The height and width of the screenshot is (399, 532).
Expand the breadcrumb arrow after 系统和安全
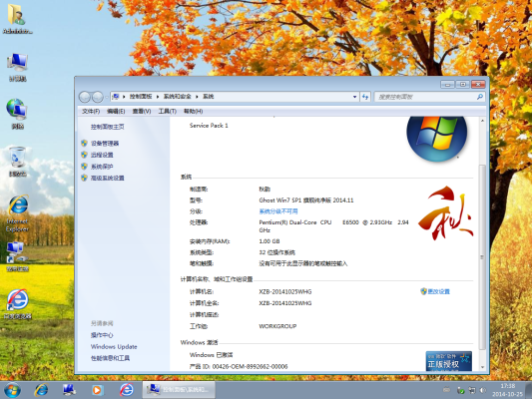coord(197,97)
